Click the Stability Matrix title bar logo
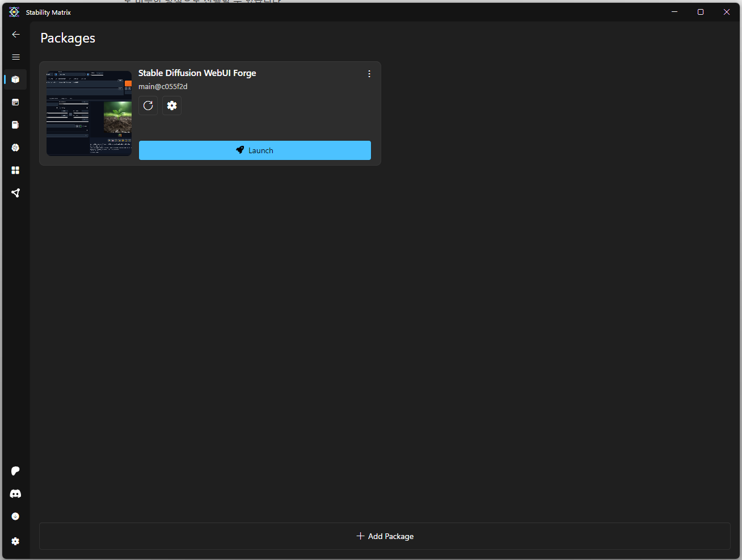 (x=14, y=12)
